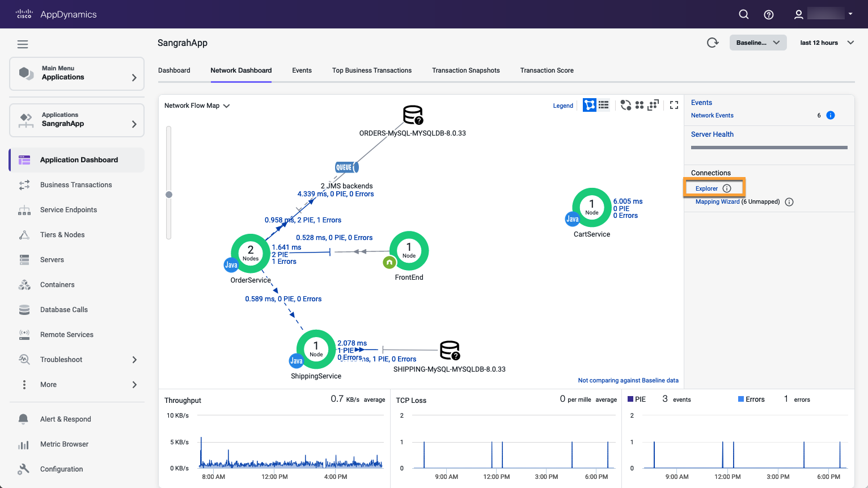
Task: Open the Mapping Wizard link
Action: coord(718,201)
